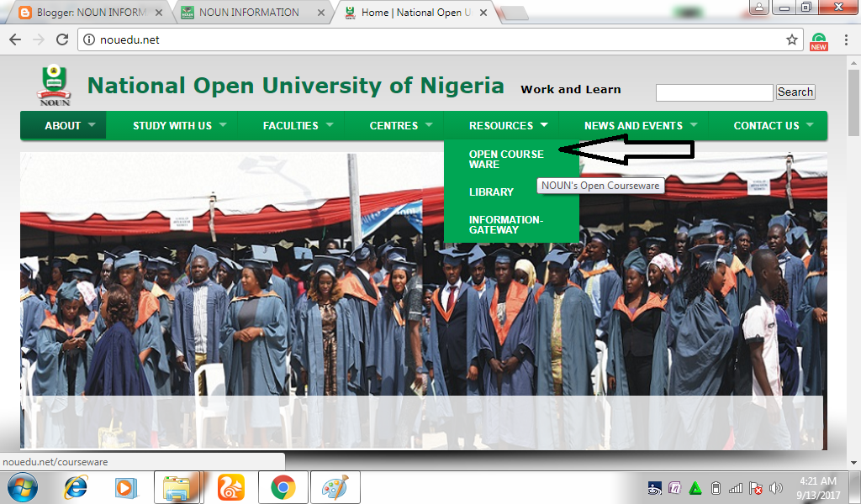Go back to the previous page
This screenshot has height=504, width=861.
pos(15,39)
